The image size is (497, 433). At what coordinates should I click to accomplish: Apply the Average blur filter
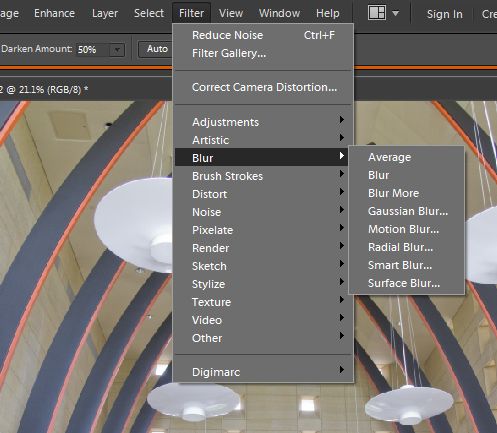tap(406, 157)
